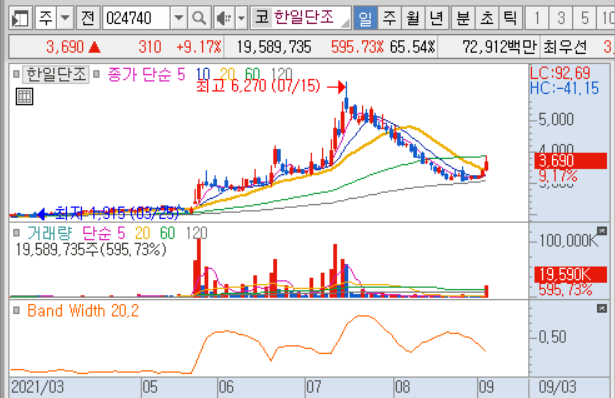Click the 10-day moving average label
Screen dimensions: 615x398
click(203, 74)
